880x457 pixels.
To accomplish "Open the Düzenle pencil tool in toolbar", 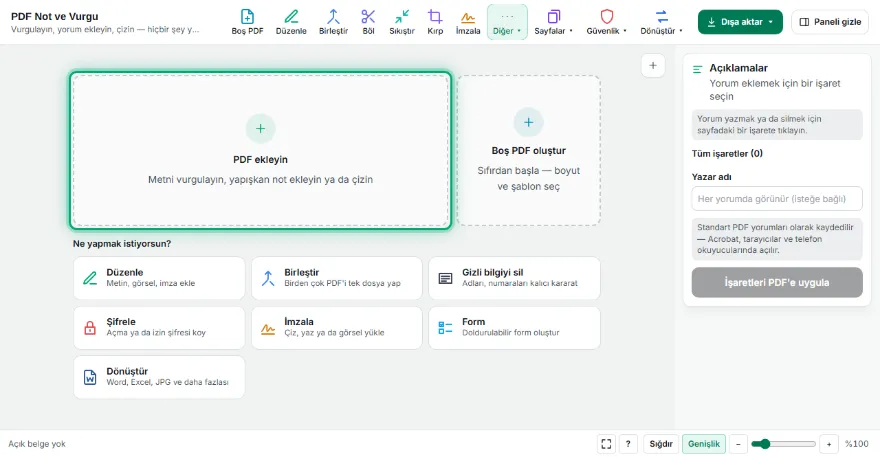I will (291, 22).
